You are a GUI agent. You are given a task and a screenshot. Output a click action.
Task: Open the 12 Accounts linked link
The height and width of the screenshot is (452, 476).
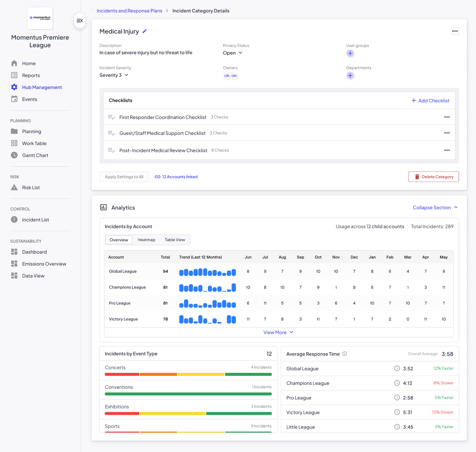[176, 177]
